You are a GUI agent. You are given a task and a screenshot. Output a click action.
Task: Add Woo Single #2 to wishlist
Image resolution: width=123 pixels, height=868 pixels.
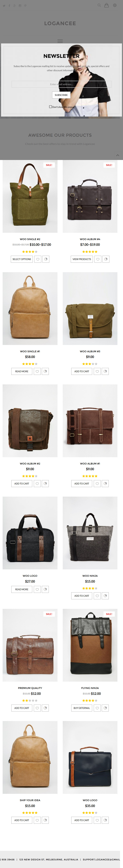pyautogui.click(x=38, y=259)
